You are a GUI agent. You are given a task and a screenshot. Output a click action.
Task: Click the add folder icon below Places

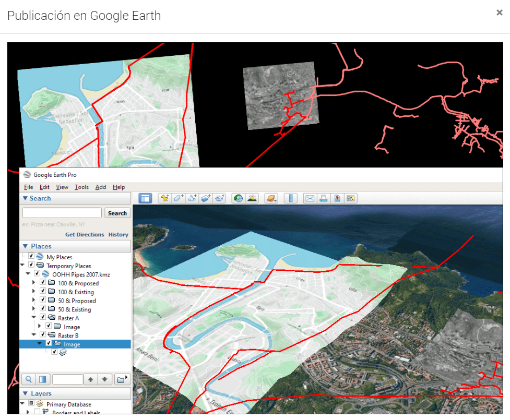click(122, 379)
